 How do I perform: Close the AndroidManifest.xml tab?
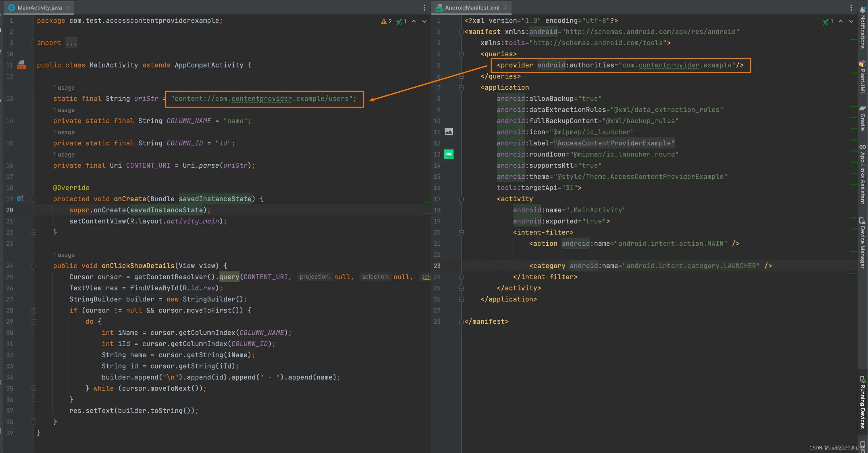point(505,7)
